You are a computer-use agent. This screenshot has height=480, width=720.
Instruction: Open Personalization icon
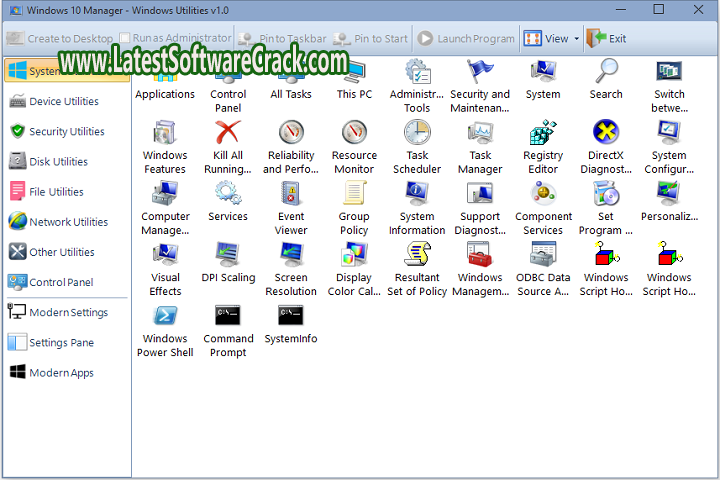[x=669, y=202]
